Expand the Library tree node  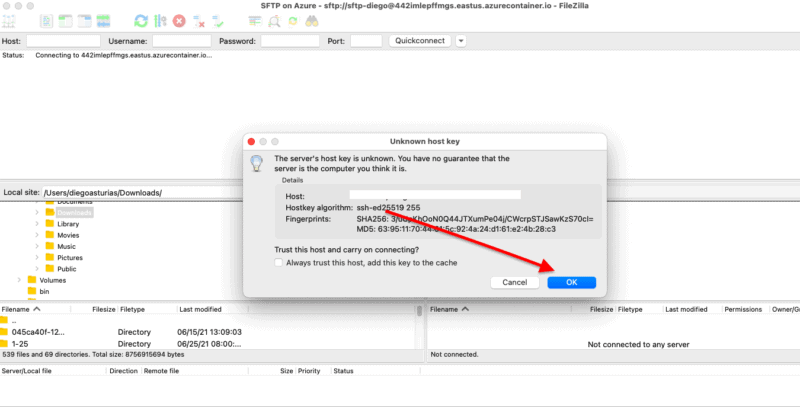(x=37, y=223)
